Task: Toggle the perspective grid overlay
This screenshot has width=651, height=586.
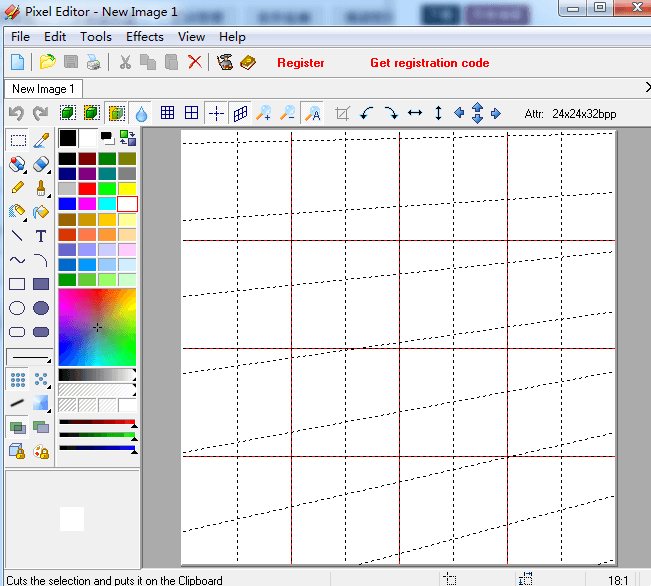Action: pyautogui.click(x=240, y=114)
